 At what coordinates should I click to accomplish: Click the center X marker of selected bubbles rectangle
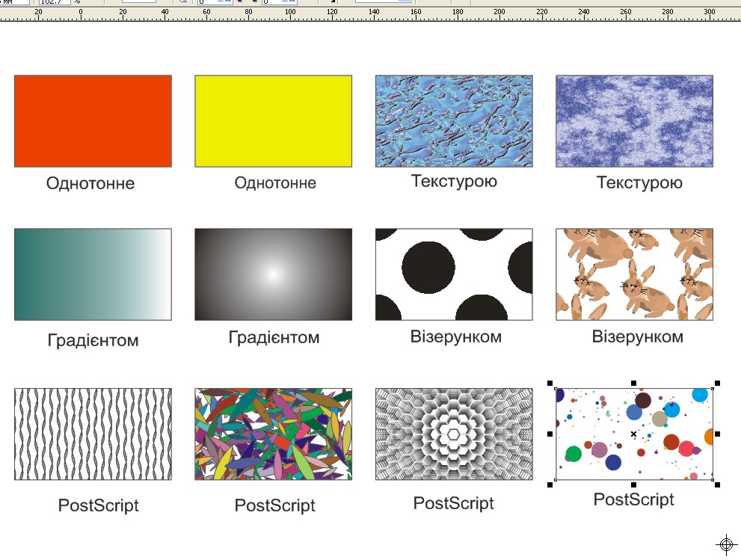634,434
